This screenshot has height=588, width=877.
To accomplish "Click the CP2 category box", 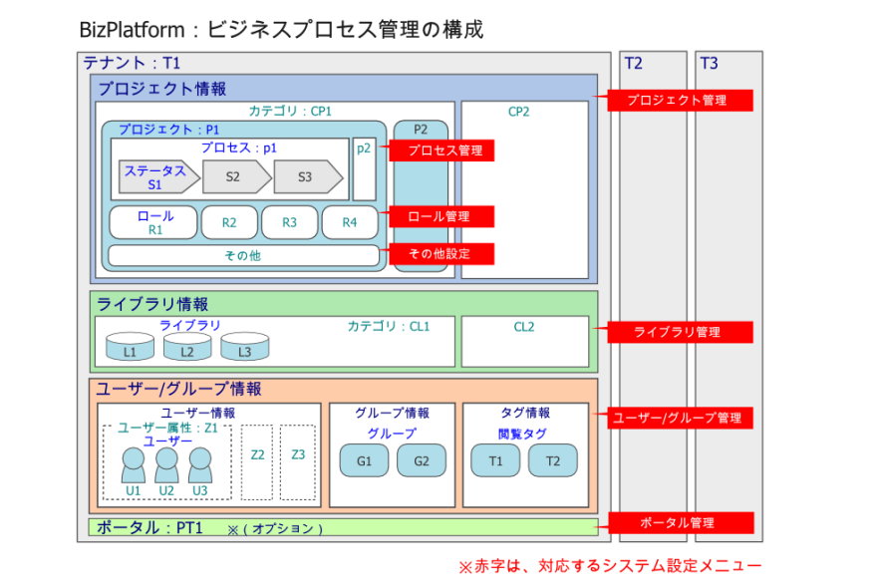I will 524,189.
